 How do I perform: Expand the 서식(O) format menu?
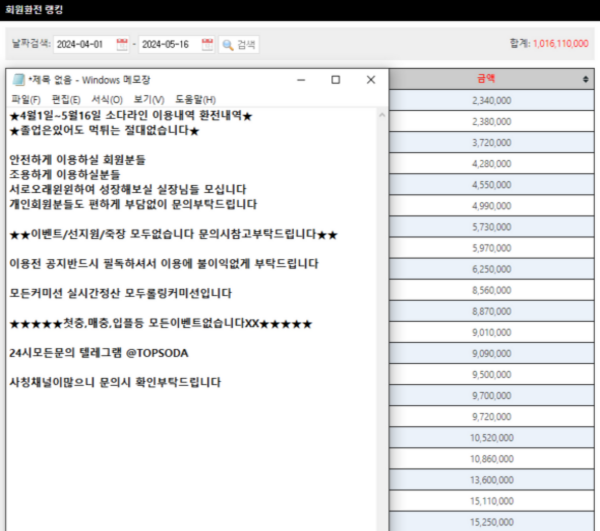coord(107,99)
